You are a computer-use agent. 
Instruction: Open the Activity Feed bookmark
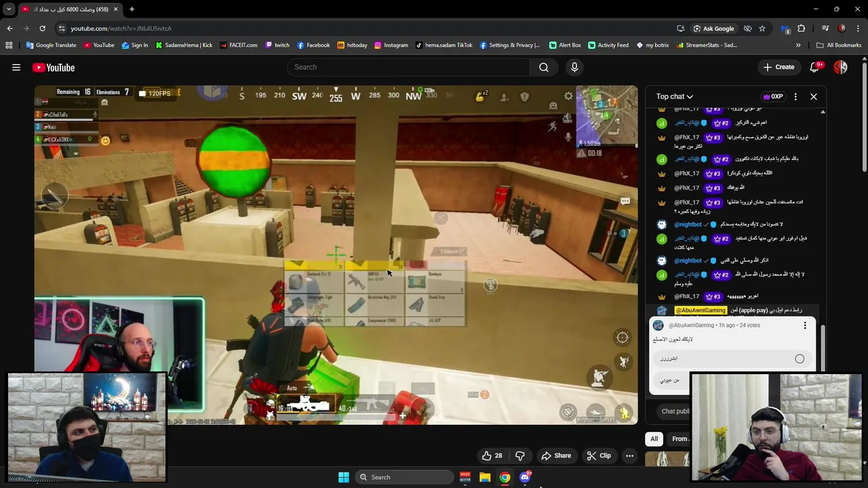click(608, 45)
